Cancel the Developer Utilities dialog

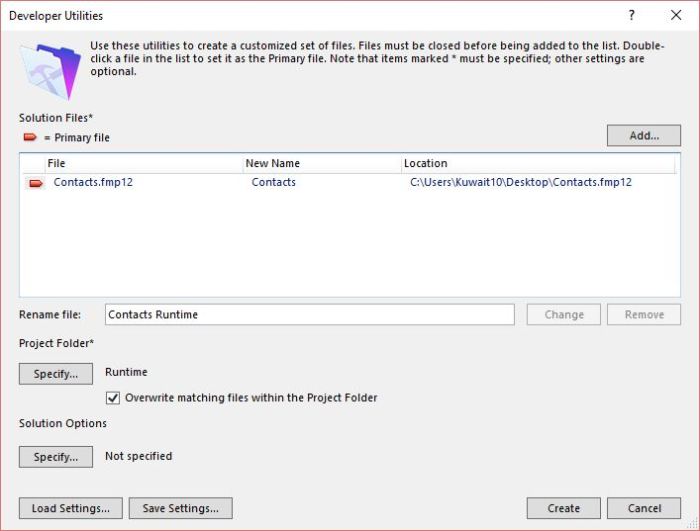[x=644, y=508]
